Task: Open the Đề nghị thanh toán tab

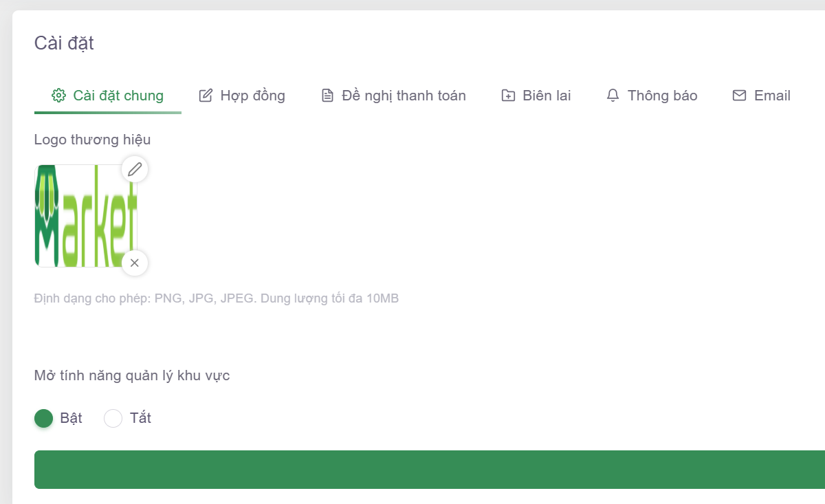Action: click(404, 96)
